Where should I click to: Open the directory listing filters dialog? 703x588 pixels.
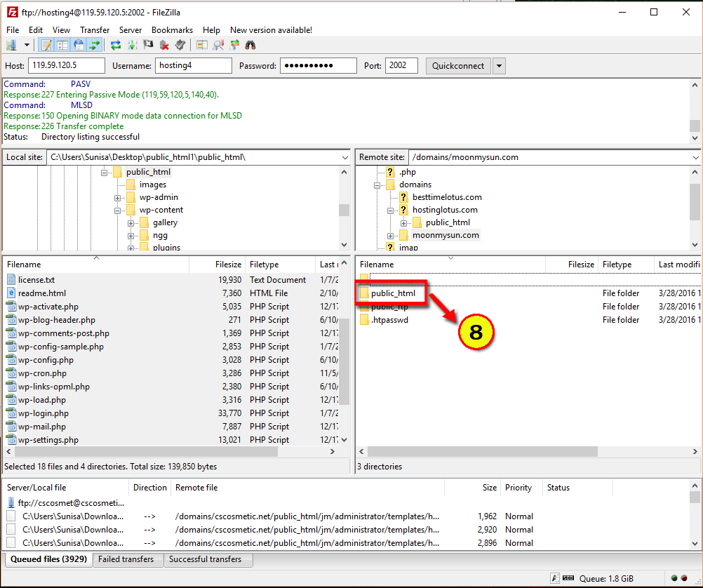(x=202, y=45)
